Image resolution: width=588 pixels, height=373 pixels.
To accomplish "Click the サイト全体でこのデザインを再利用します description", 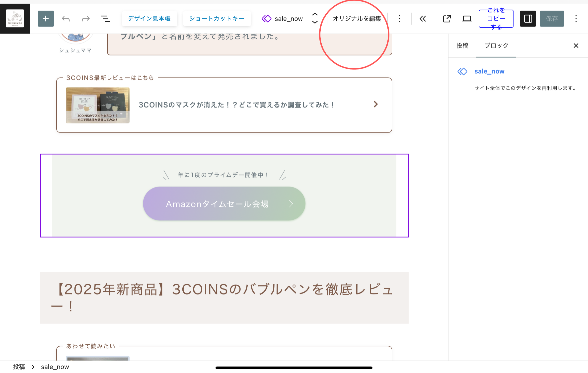I will 526,88.
